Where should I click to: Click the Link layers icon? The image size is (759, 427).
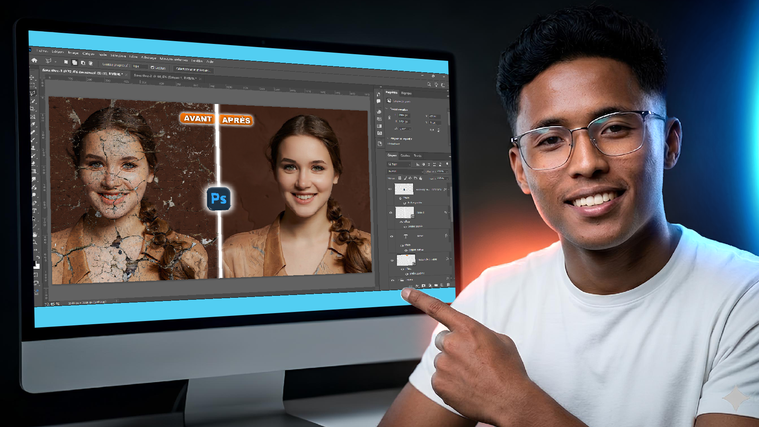[410, 286]
